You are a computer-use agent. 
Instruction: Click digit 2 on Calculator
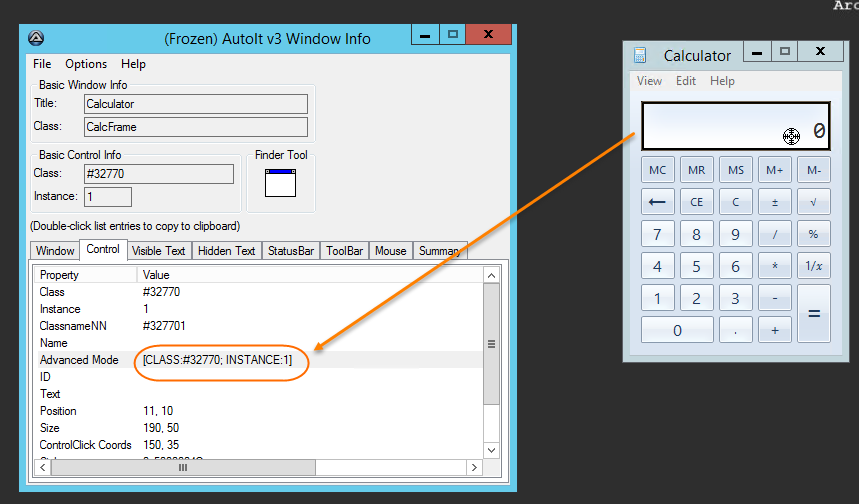[697, 299]
